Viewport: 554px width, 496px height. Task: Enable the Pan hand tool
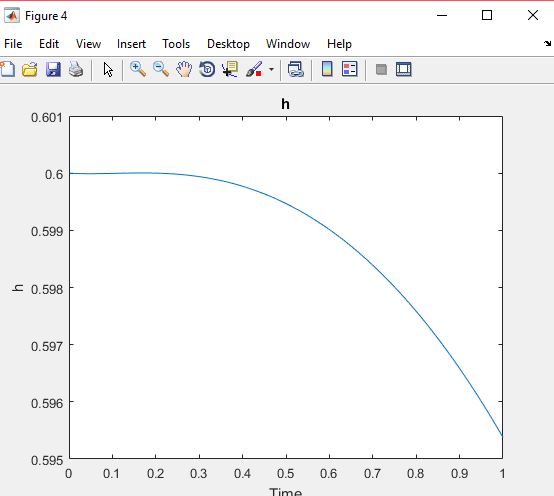pyautogui.click(x=184, y=69)
